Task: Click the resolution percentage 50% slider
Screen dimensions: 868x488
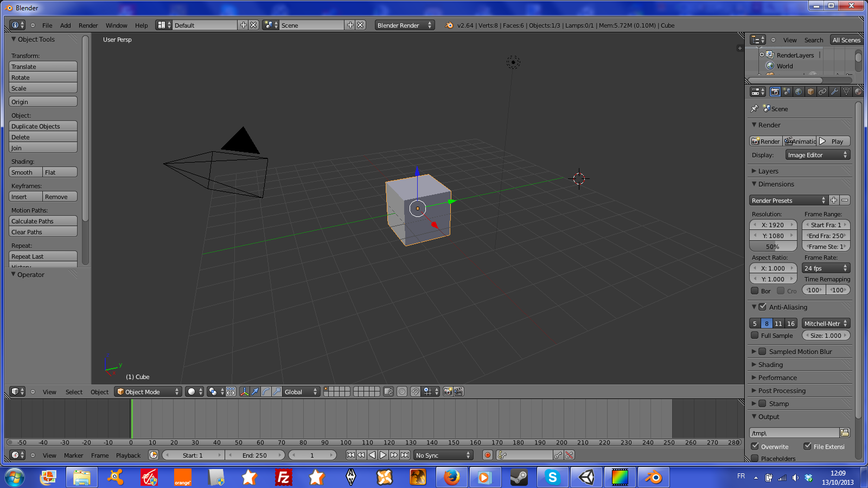Action: (773, 247)
